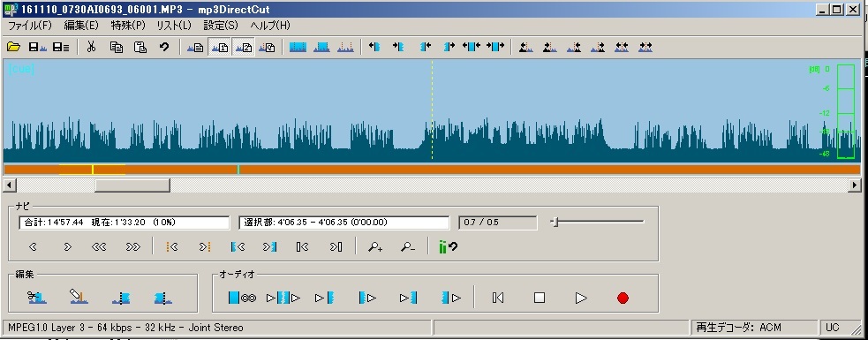
Task: Jump back with «« navigation button
Action: pyautogui.click(x=99, y=247)
